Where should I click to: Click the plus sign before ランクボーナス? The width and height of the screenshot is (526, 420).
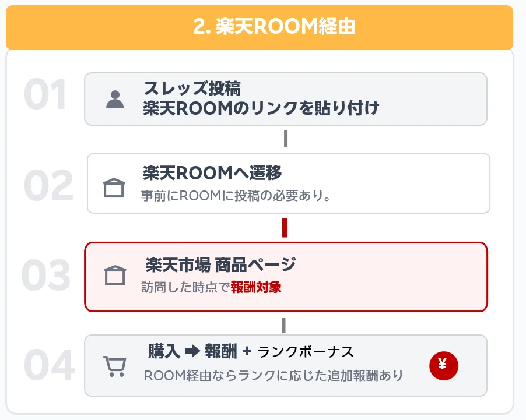[x=246, y=351]
